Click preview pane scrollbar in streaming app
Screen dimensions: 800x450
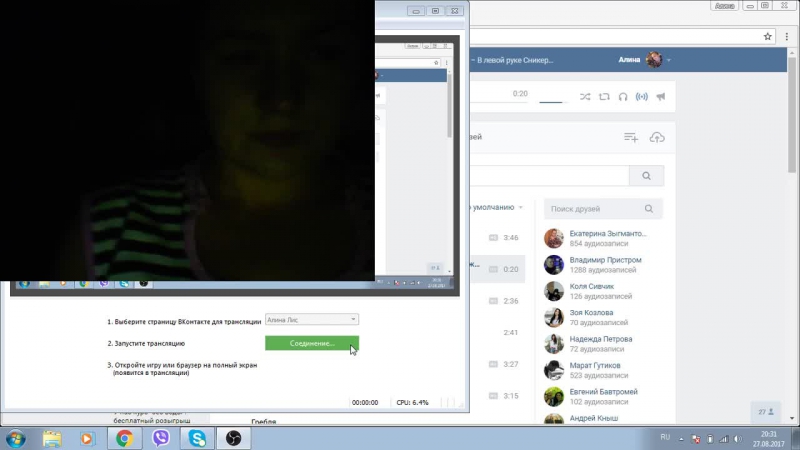[449, 105]
